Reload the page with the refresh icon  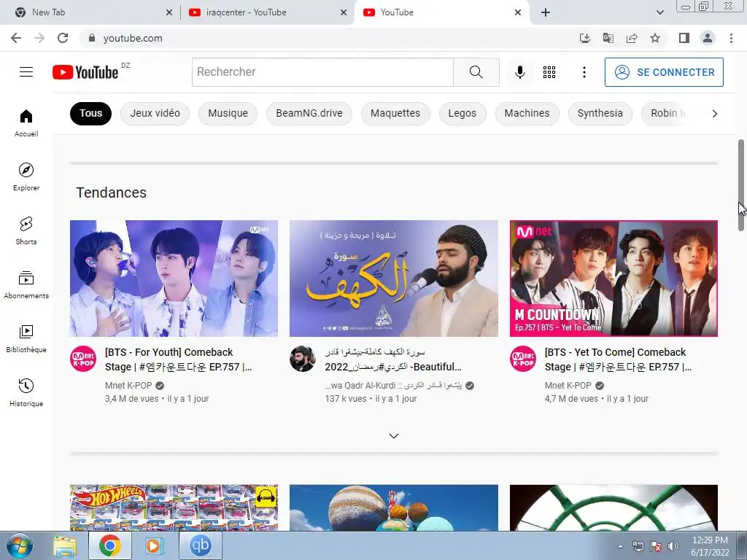point(63,38)
